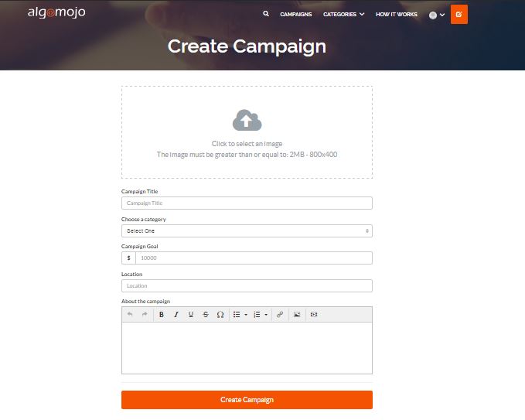Insert an image in the editor
This screenshot has width=525, height=420.
click(297, 315)
